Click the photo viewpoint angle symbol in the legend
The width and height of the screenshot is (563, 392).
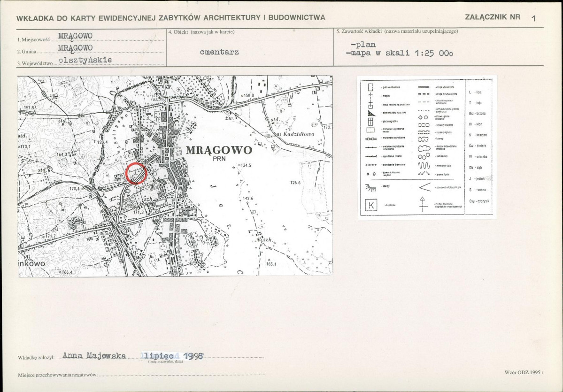point(425,187)
